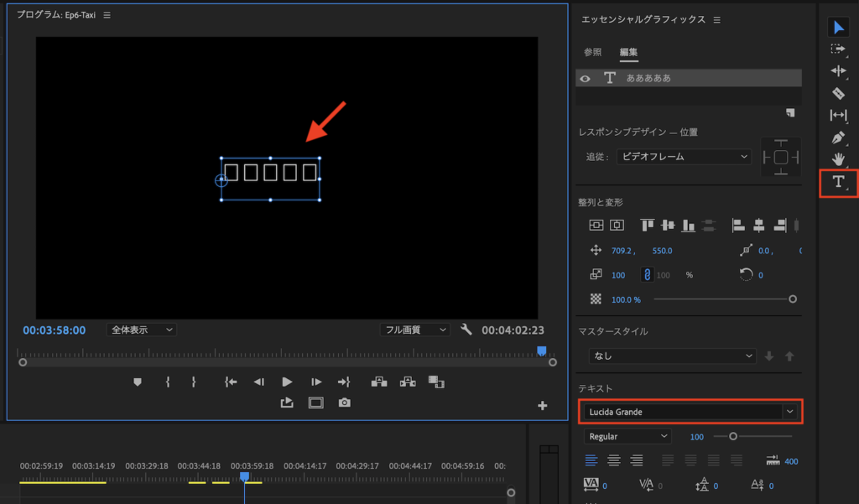Switch to the 参照 tab
Screen dimensions: 859x504
pos(593,52)
